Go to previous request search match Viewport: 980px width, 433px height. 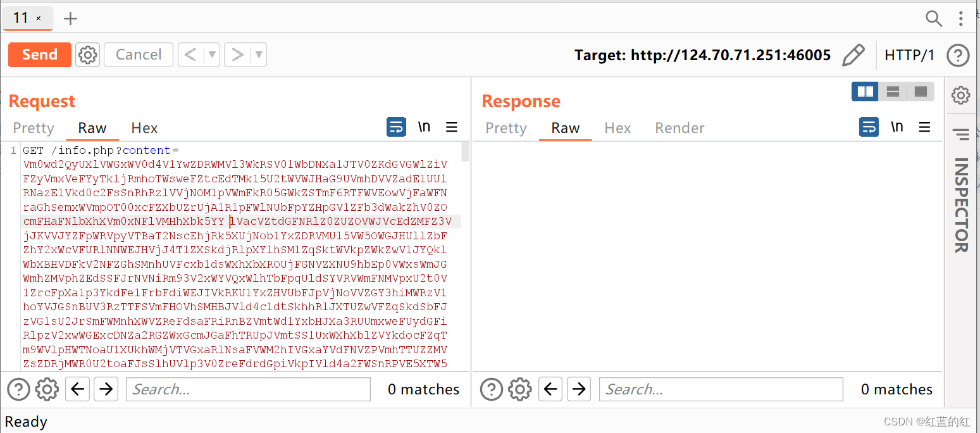point(78,389)
